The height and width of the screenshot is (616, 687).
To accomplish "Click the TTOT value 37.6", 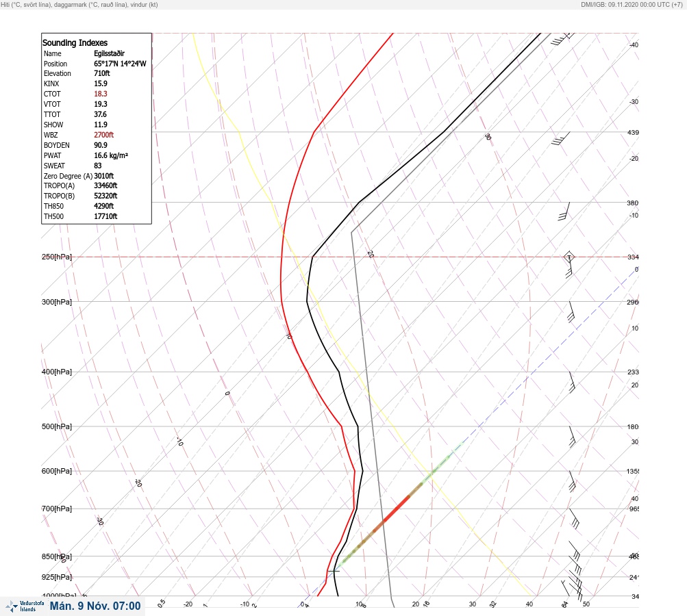I will pyautogui.click(x=100, y=114).
